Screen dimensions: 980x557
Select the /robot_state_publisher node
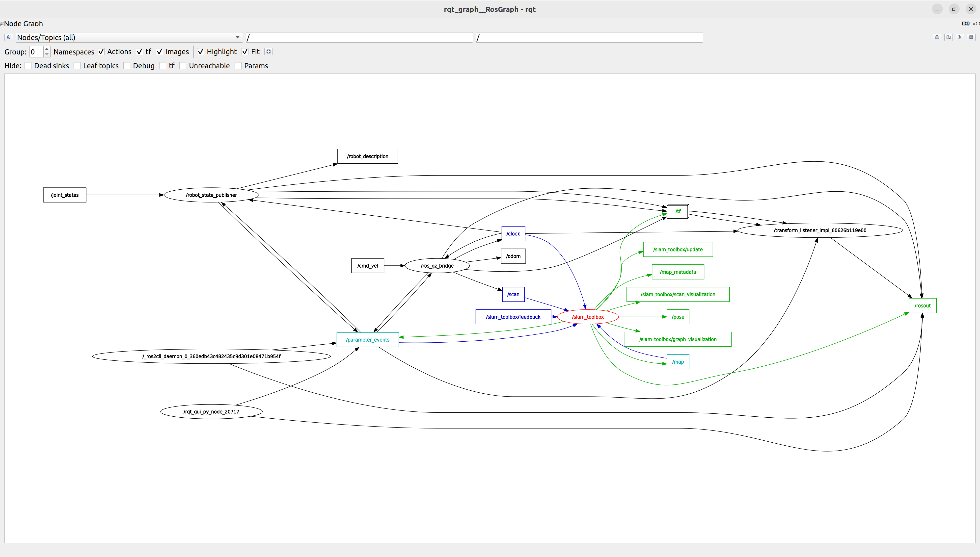[211, 195]
